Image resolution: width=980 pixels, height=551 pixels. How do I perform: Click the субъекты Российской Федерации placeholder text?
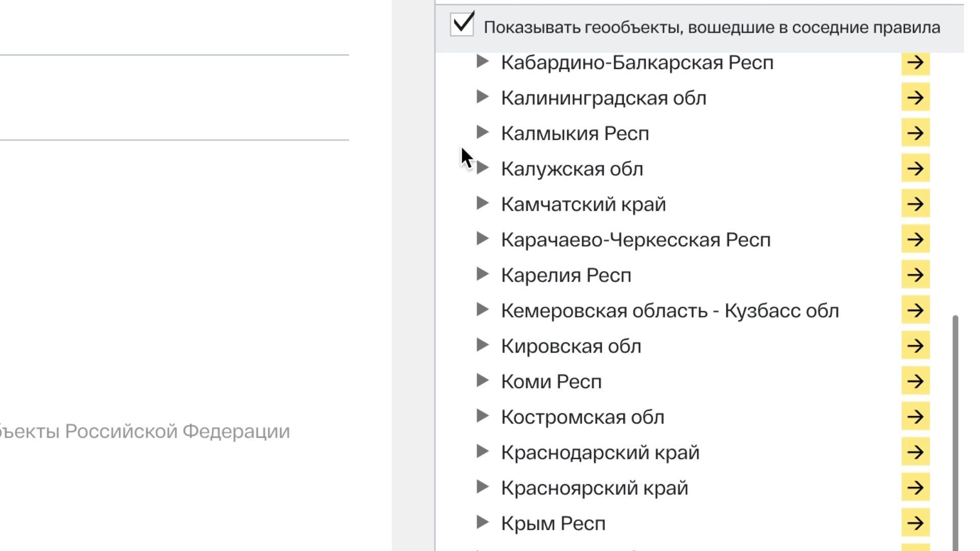145,432
